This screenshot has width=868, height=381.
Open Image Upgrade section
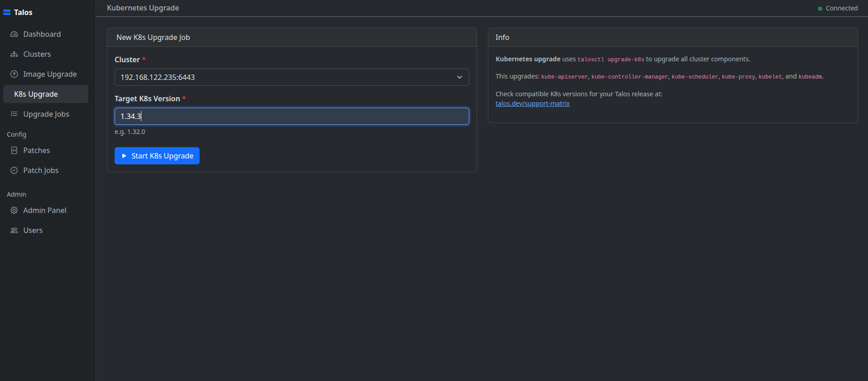(45, 74)
